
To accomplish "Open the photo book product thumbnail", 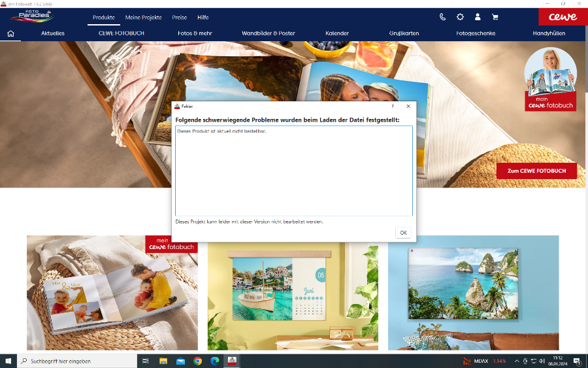I will point(112,293).
